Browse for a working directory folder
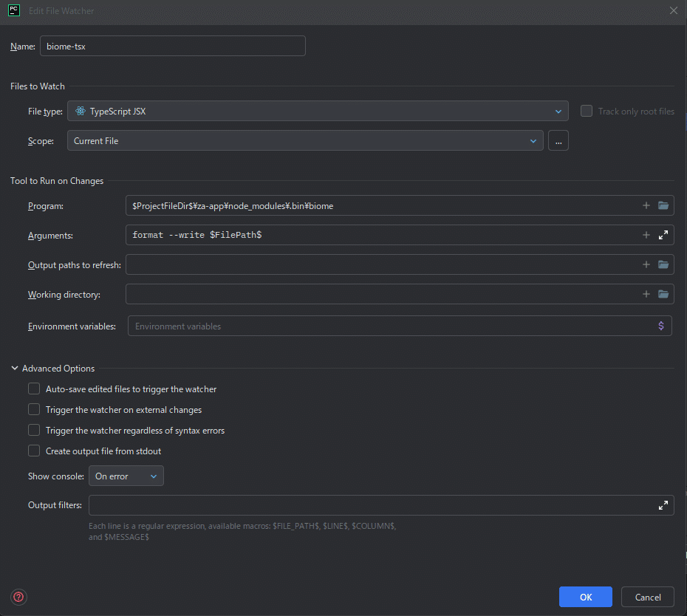The image size is (687, 616). click(x=663, y=294)
